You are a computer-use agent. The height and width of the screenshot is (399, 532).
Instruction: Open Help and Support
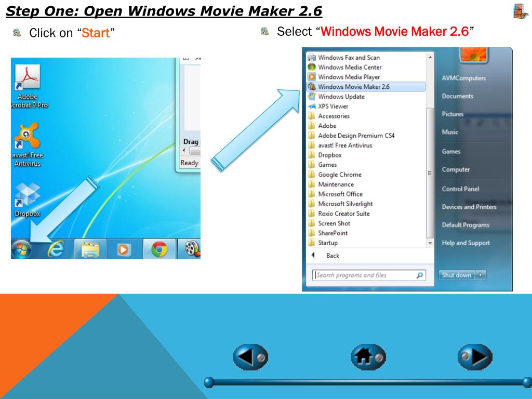[x=466, y=243]
